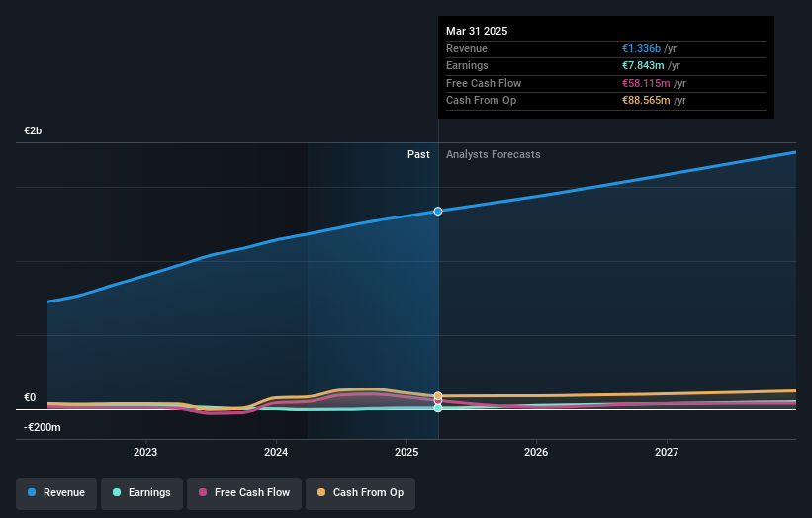Click the €2b y-axis label

(33, 130)
